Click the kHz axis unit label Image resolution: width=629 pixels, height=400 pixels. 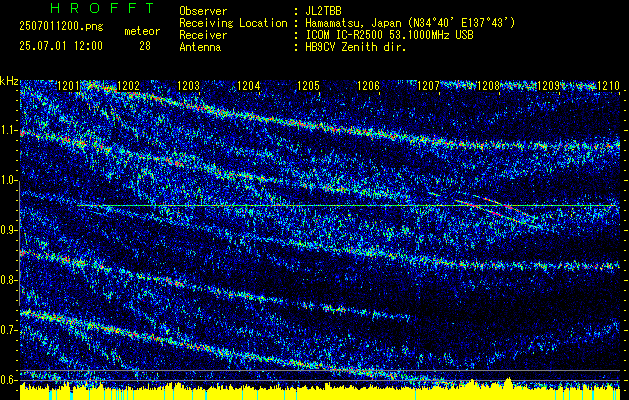9,82
